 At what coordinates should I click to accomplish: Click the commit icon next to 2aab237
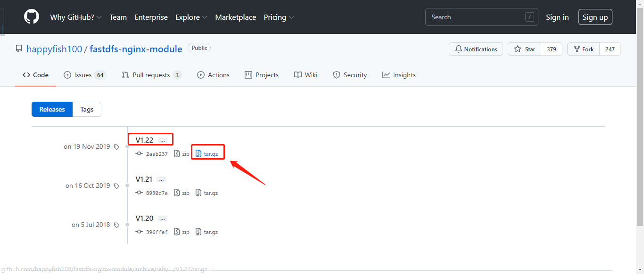(x=139, y=154)
